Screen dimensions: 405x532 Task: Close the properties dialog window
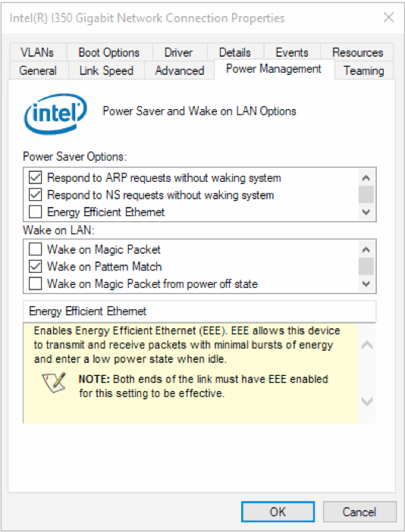pyautogui.click(x=389, y=17)
